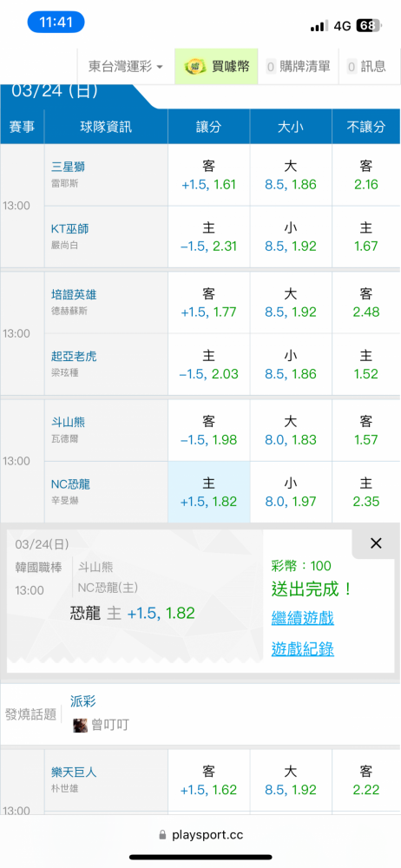Close the bet confirmation slip
The height and width of the screenshot is (868, 401).
376,543
